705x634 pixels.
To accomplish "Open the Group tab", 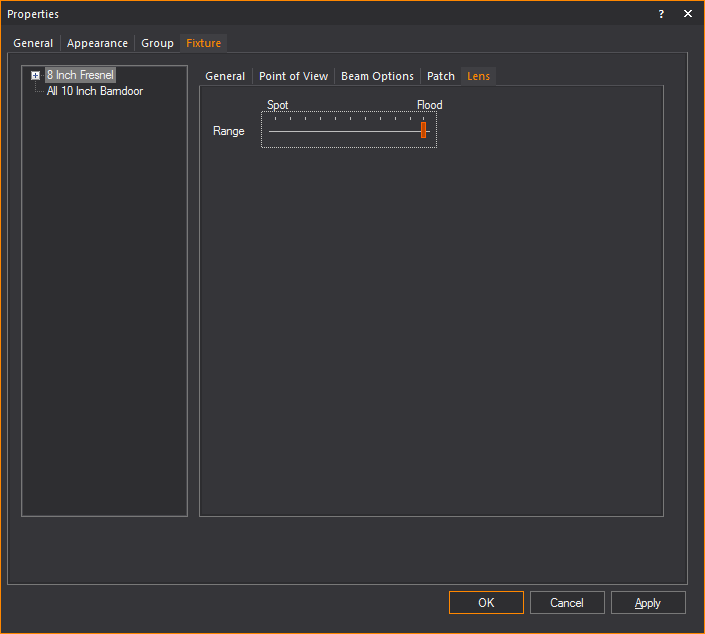I will pos(157,43).
